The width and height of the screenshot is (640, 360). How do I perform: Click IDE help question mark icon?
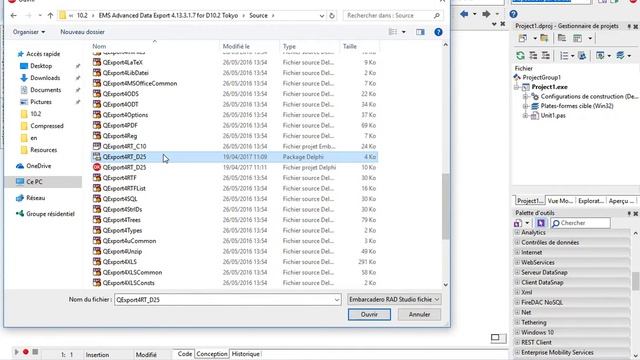click(513, 14)
